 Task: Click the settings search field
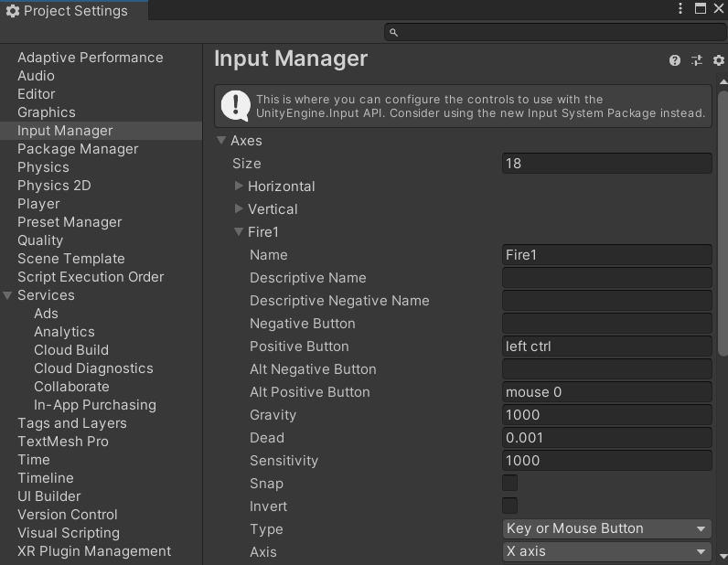pos(555,33)
